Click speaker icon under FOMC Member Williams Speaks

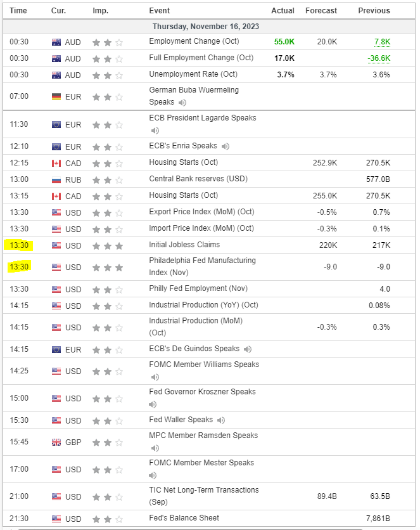(153, 377)
